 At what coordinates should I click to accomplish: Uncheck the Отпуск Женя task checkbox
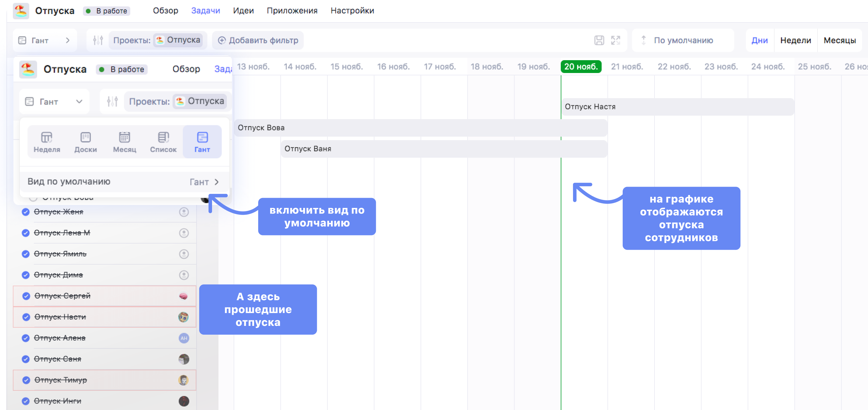(26, 212)
